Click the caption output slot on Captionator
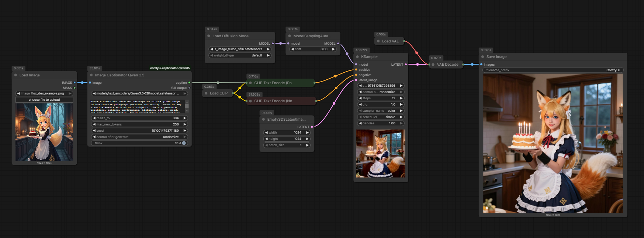This screenshot has width=644, height=238. pos(189,83)
